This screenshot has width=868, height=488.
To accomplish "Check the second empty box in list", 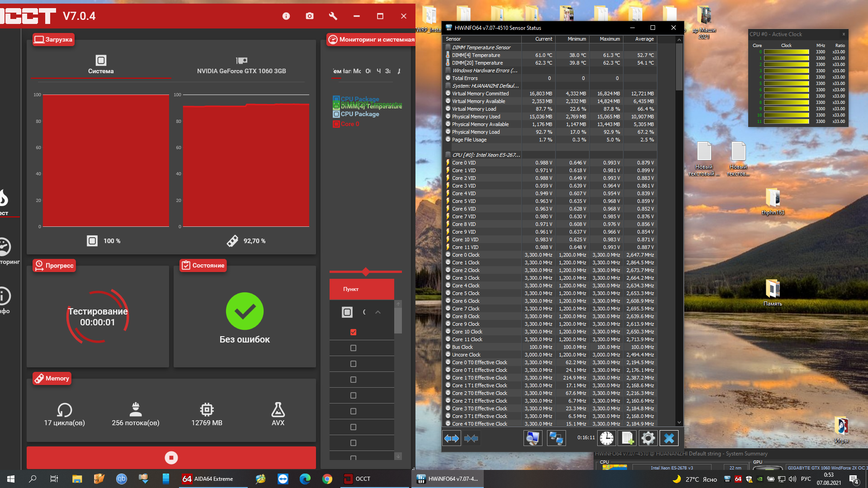I will [354, 364].
